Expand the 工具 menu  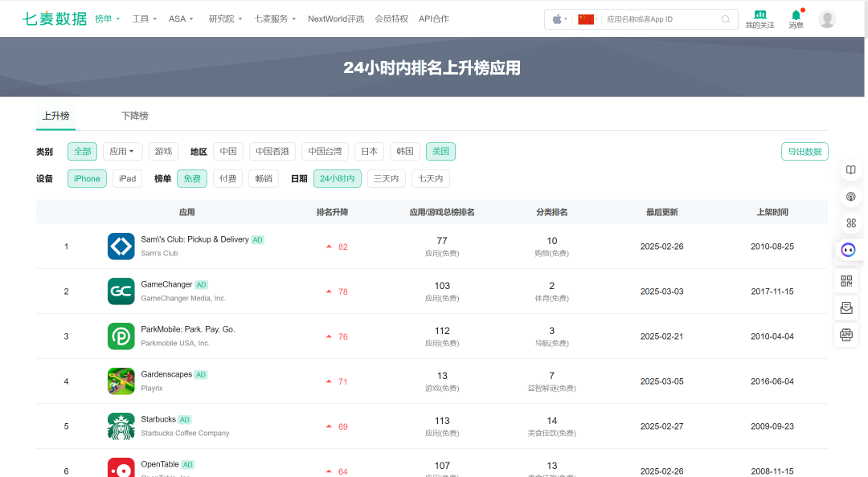(144, 18)
